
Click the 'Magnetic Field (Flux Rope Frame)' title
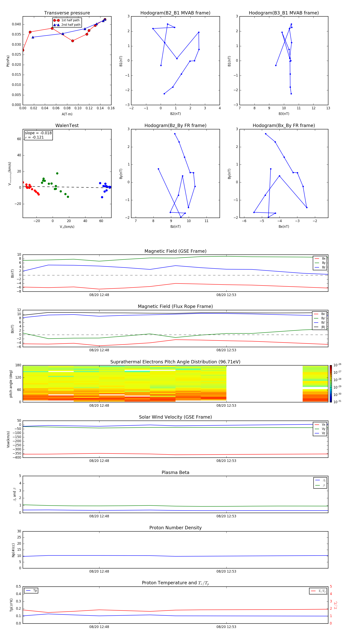tap(175, 307)
